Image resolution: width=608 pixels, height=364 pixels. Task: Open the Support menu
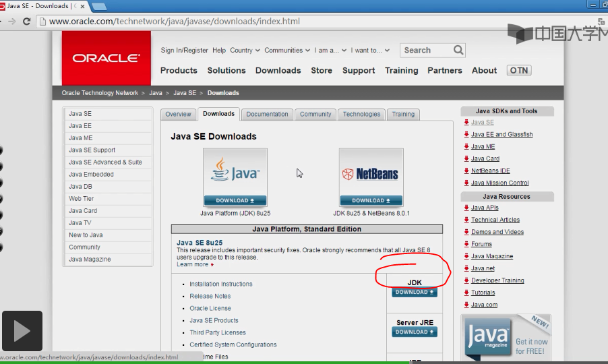point(359,71)
